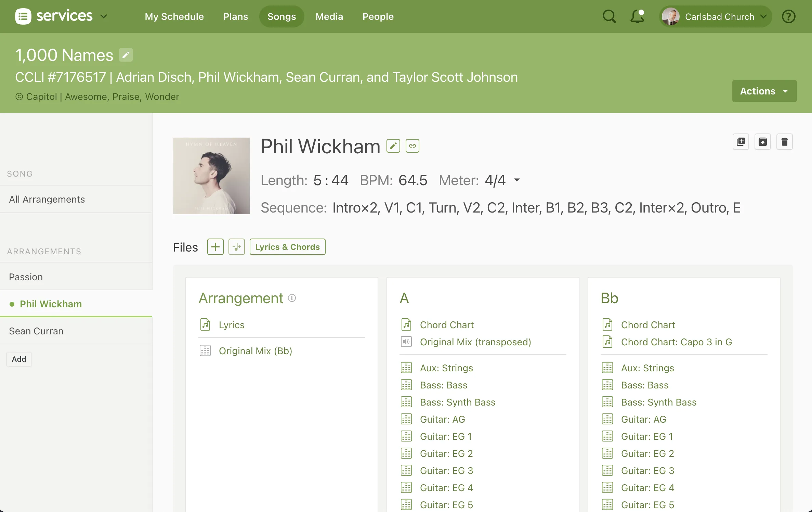Delete the arrangement with the trash icon
812x512 pixels.
click(x=785, y=141)
